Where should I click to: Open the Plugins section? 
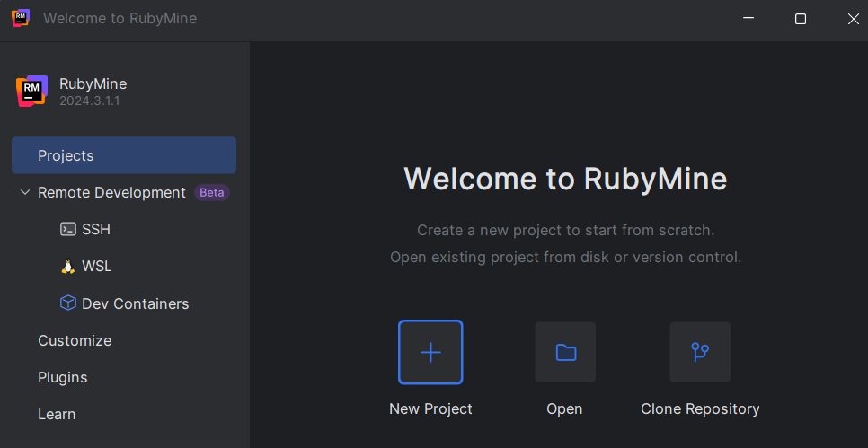[x=63, y=377]
